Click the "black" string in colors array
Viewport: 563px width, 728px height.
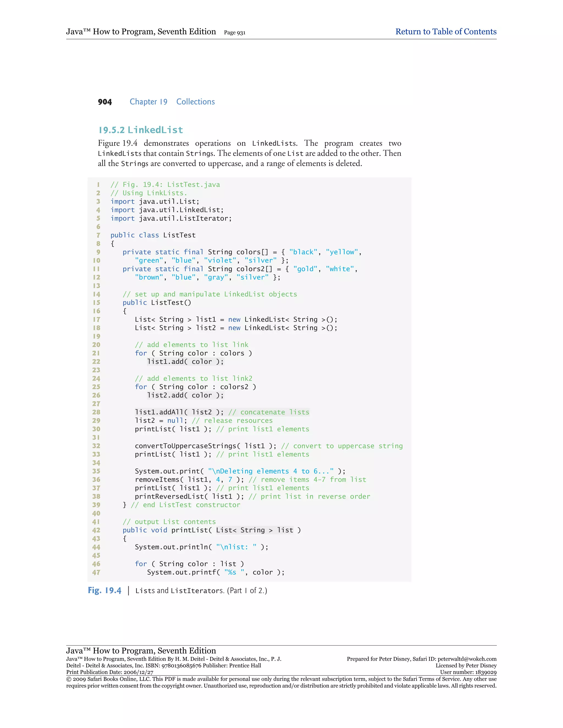(x=303, y=252)
